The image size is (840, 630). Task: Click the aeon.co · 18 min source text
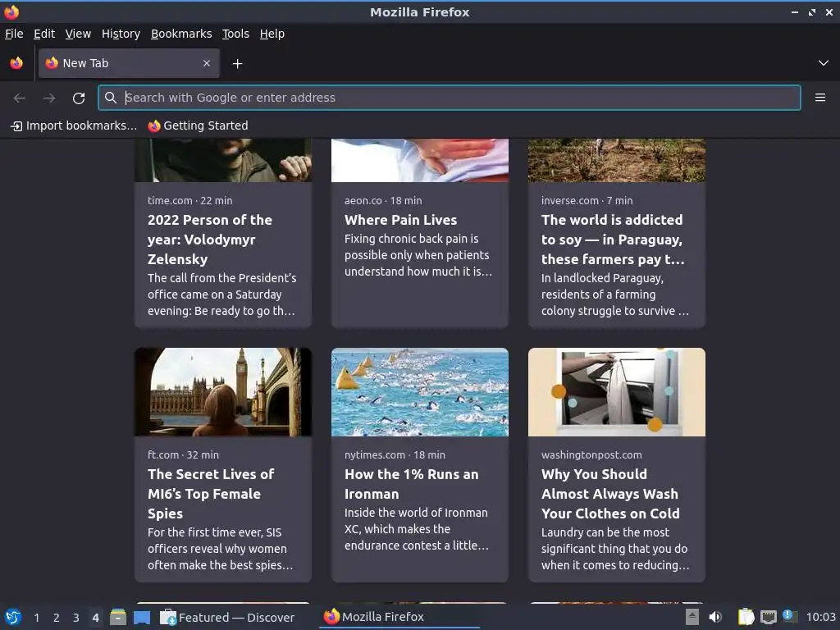pos(383,200)
